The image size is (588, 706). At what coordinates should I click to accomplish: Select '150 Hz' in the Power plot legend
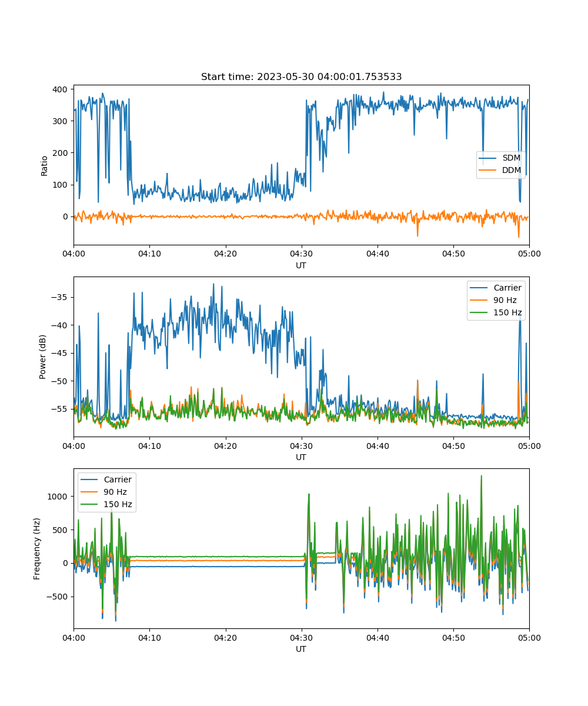(507, 312)
